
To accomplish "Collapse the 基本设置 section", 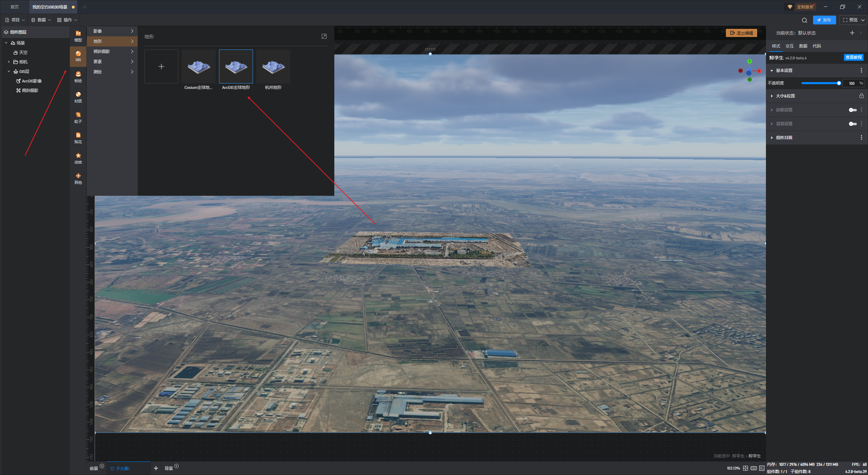I will click(x=772, y=71).
